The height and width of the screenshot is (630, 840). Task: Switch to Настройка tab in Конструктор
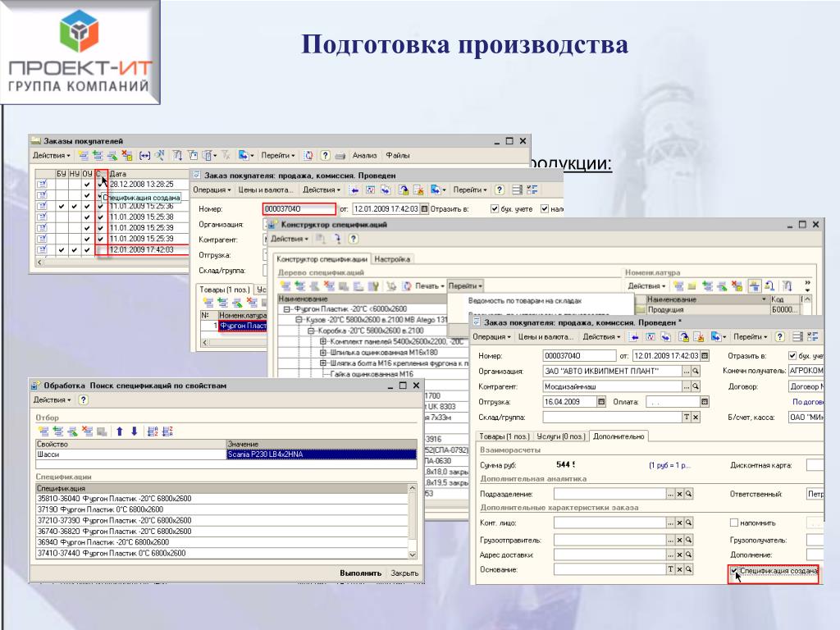click(392, 259)
